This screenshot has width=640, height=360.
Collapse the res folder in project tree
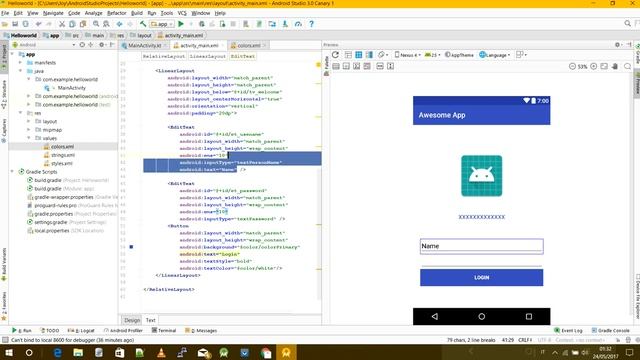point(20,113)
